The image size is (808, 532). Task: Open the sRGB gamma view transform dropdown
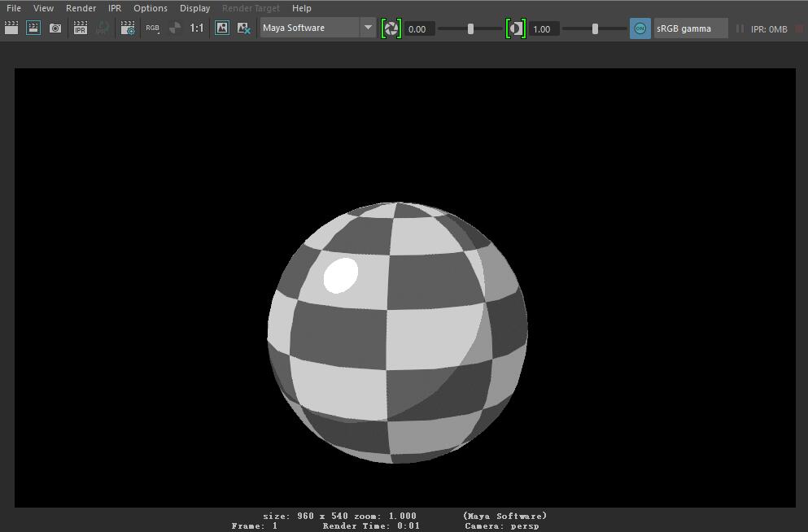tap(691, 28)
